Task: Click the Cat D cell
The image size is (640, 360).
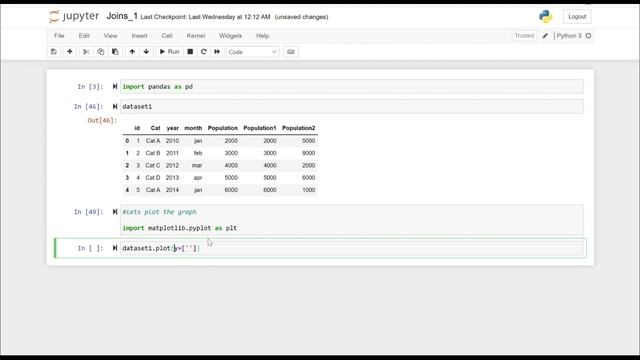Action: point(153,178)
